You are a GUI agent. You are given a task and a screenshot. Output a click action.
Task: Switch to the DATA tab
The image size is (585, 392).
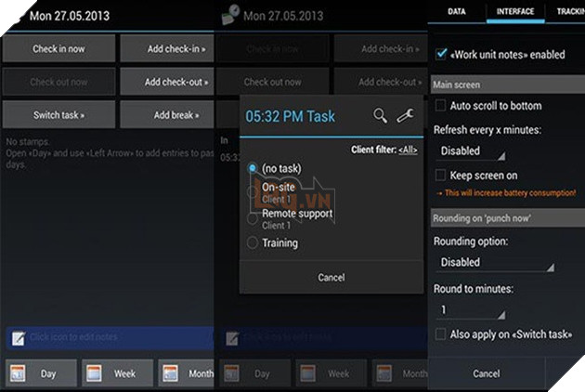coord(456,11)
